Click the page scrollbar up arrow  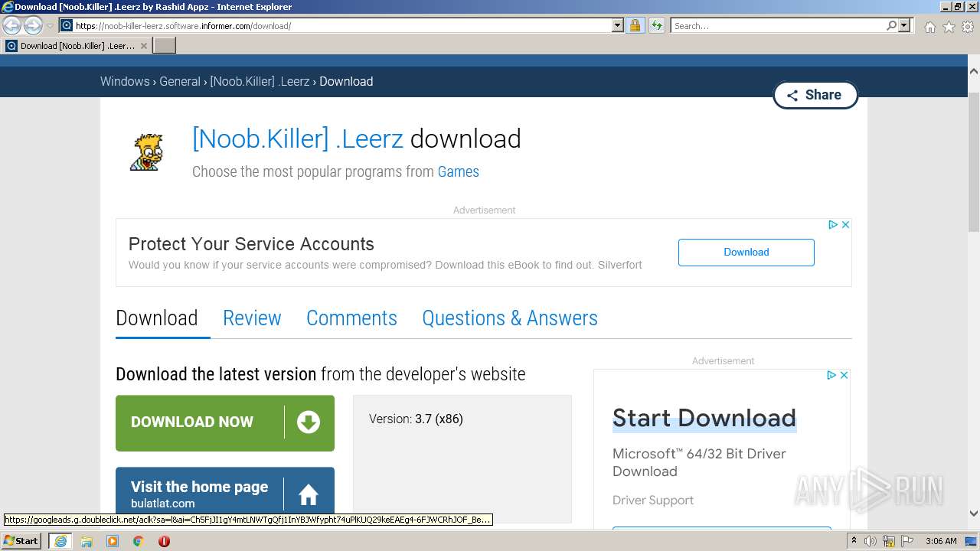[x=973, y=71]
